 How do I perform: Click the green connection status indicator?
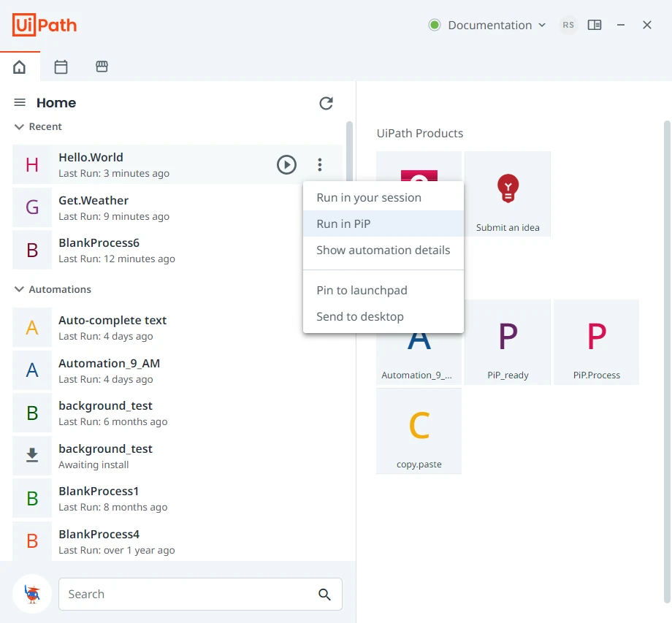(435, 26)
